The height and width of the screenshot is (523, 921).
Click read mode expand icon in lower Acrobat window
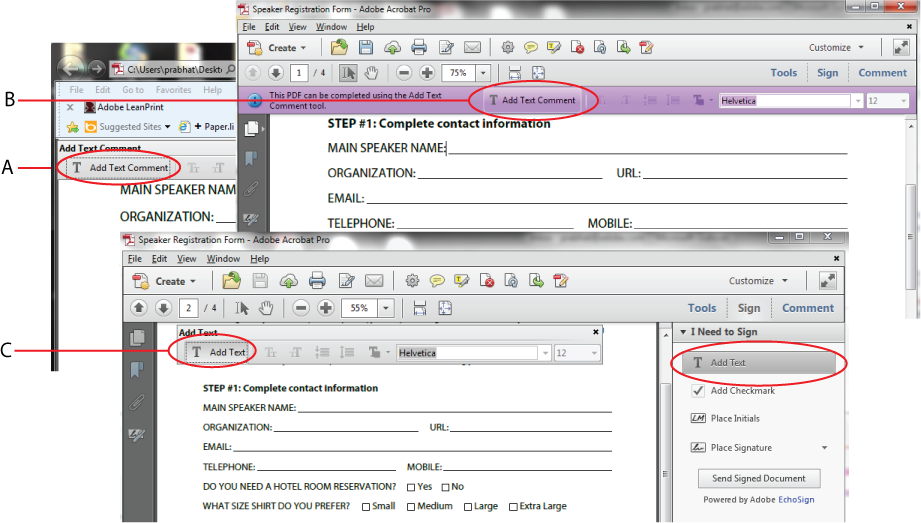pos(828,281)
